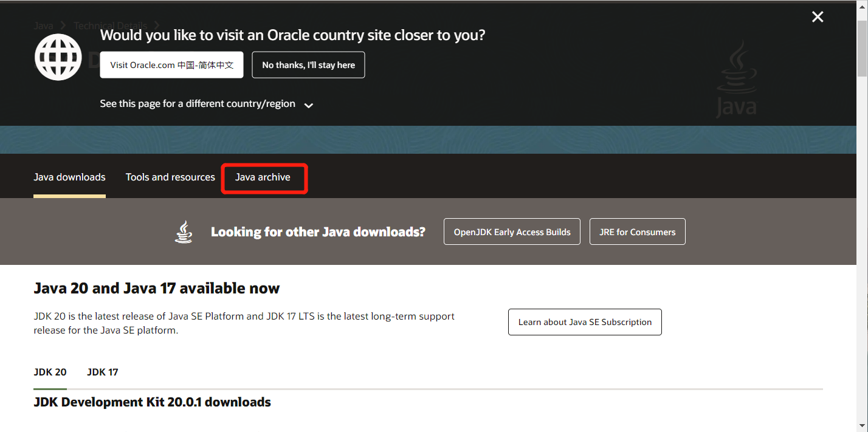Click the Java cup icon beside 'Looking for other Java downloads?'
This screenshot has height=432, width=868.
click(184, 231)
